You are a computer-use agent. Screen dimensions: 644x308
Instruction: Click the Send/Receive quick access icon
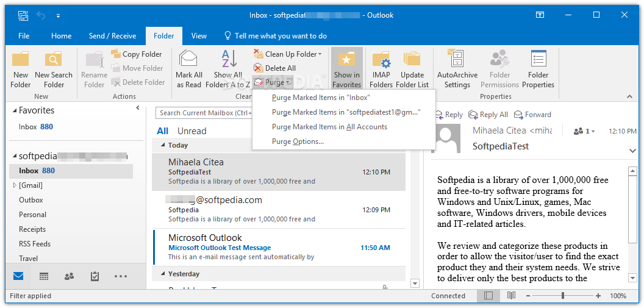(x=23, y=16)
